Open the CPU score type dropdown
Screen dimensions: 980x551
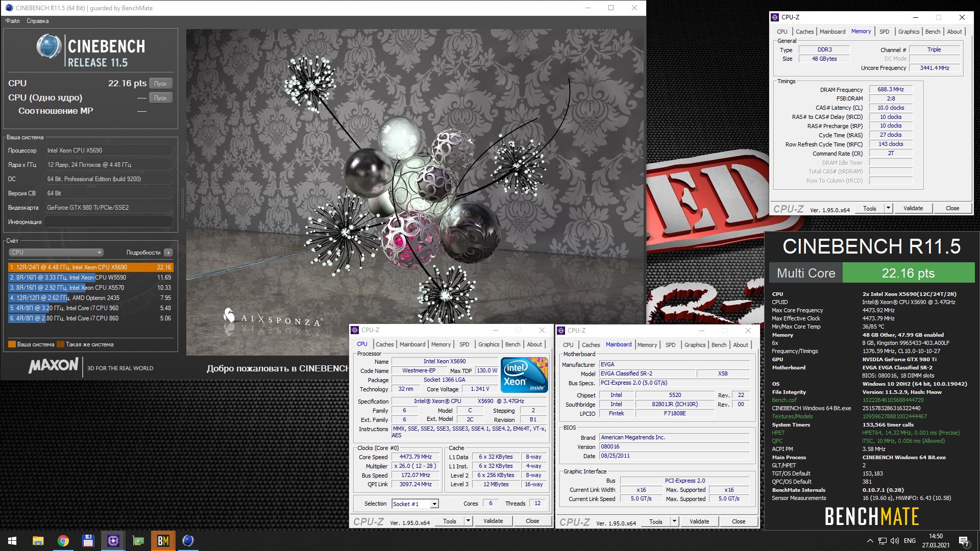[56, 253]
